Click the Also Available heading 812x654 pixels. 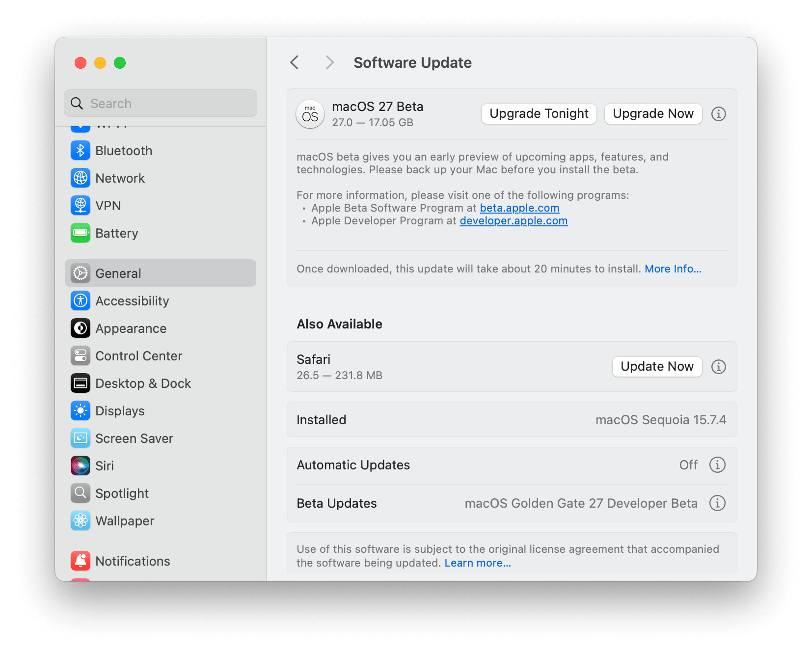pos(339,324)
